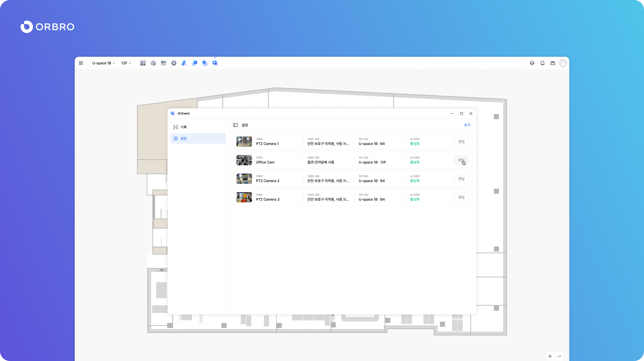Click the blue circle-cloud toolbar icon
The image size is (644, 361).
[205, 63]
